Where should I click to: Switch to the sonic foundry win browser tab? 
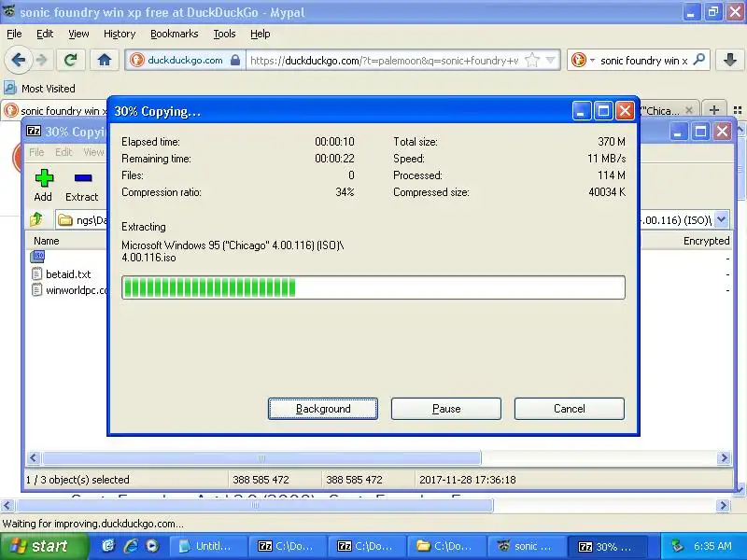pos(54,111)
